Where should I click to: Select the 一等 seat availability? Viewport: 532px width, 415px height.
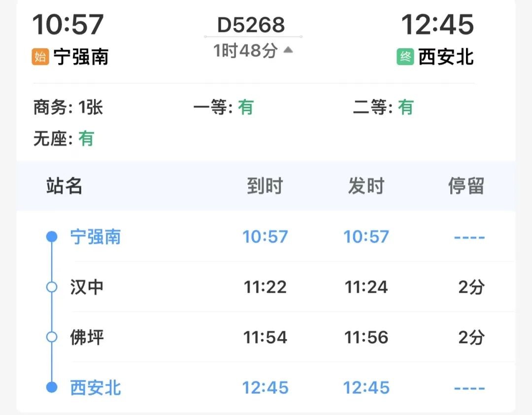[223, 107]
